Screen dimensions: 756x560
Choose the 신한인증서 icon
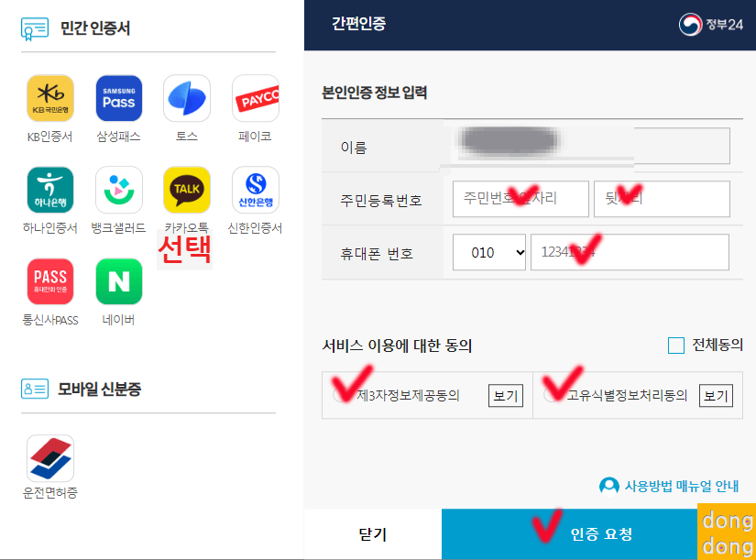255,190
